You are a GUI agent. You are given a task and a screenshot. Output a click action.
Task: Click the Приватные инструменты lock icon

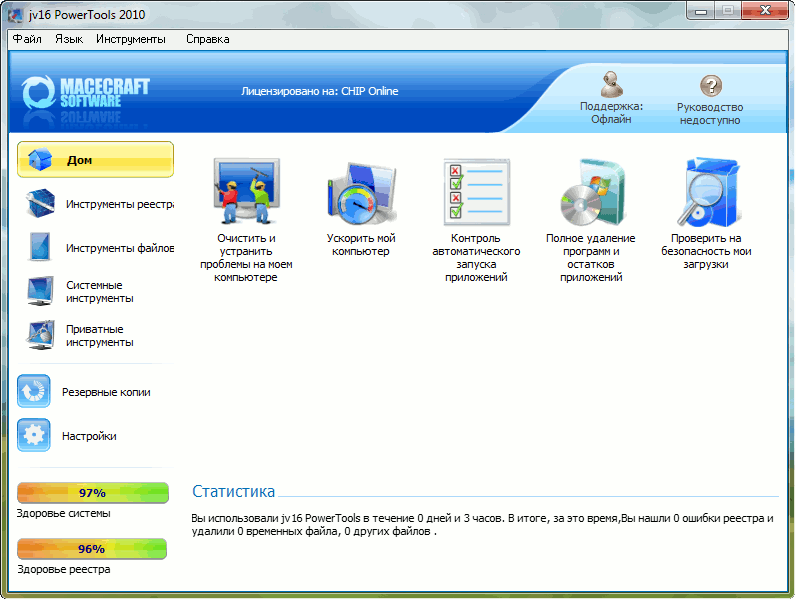pos(41,335)
